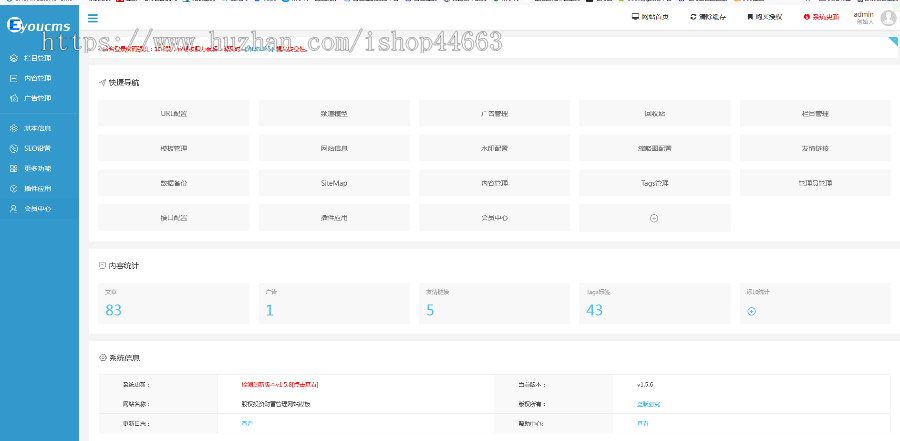This screenshot has height=441, width=900.
Task: Click the blue corner triangle on notice bar
Action: pyautogui.click(x=893, y=41)
